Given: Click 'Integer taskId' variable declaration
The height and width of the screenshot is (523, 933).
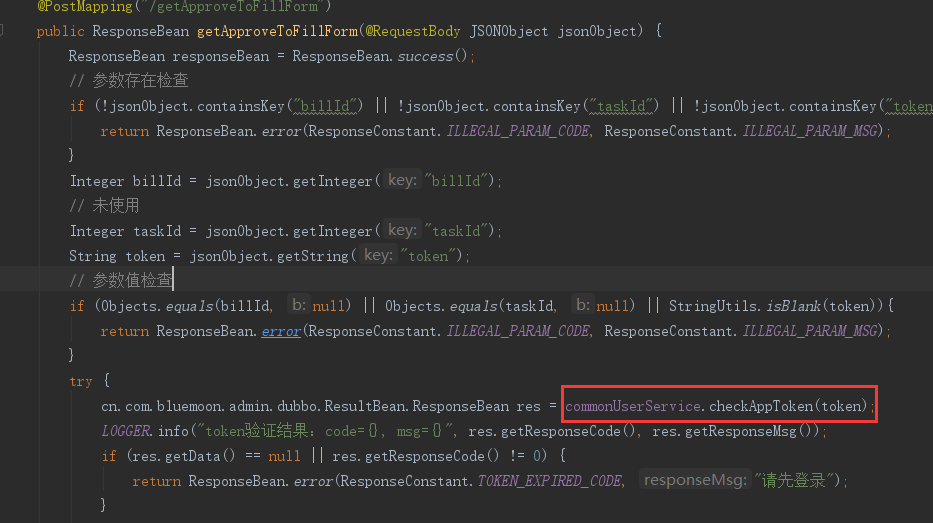Looking at the screenshot, I should click(x=125, y=231).
